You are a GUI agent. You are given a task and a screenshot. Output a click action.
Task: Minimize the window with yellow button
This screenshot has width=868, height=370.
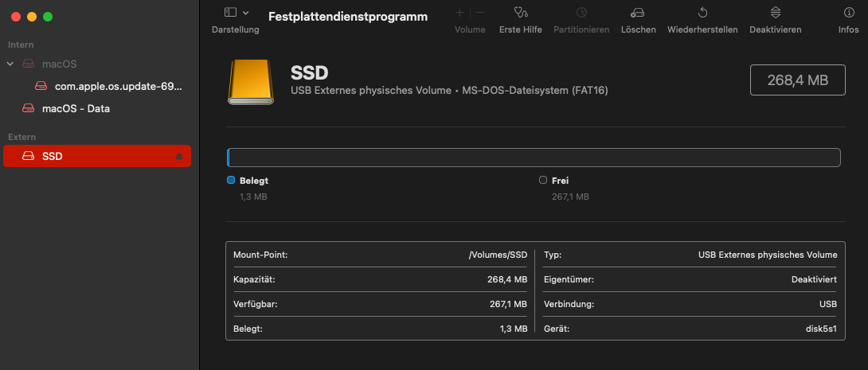(x=32, y=17)
